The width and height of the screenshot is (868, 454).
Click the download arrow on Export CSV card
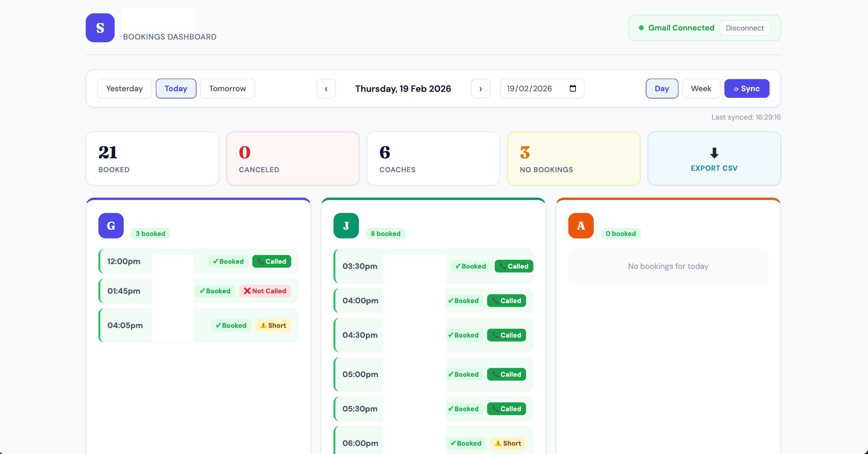click(x=714, y=153)
